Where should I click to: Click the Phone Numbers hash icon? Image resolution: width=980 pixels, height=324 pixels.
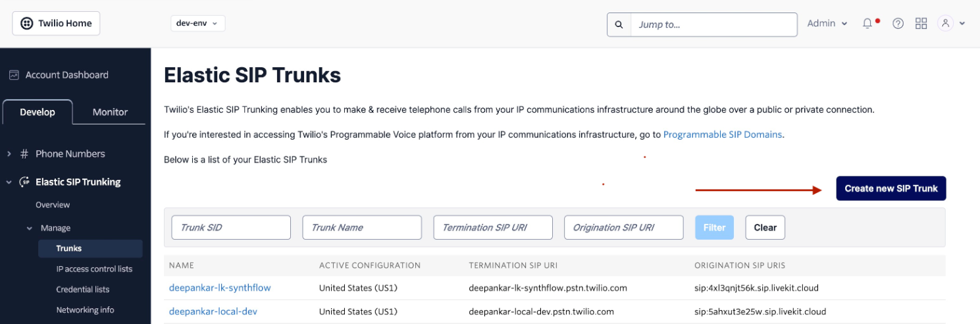pos(24,154)
